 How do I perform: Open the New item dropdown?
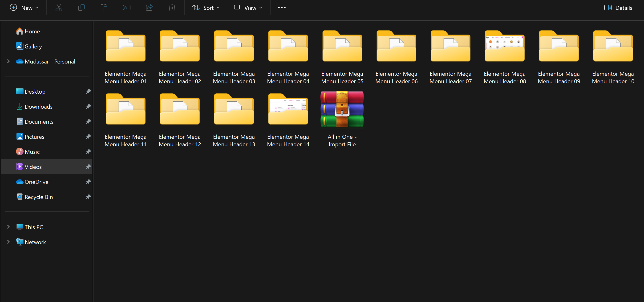pos(24,8)
